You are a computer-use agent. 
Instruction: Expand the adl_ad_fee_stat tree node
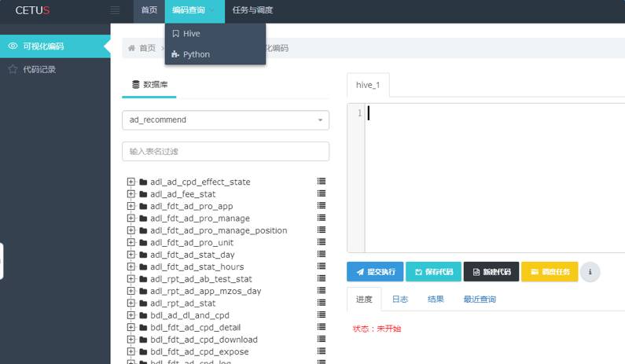(x=131, y=193)
